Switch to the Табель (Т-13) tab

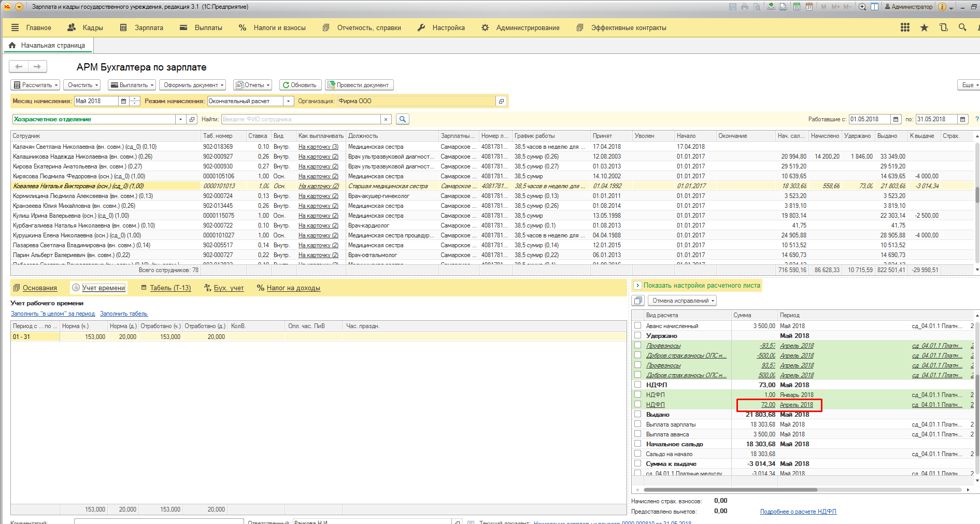tap(170, 288)
